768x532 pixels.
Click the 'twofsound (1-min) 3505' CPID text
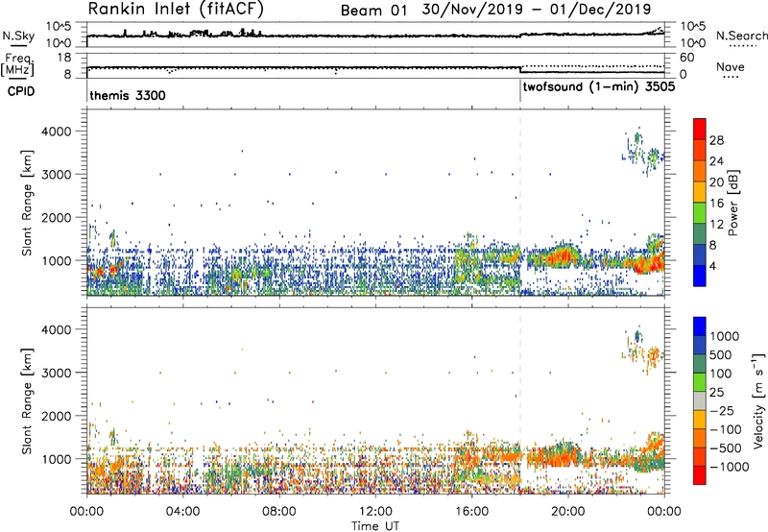click(599, 87)
